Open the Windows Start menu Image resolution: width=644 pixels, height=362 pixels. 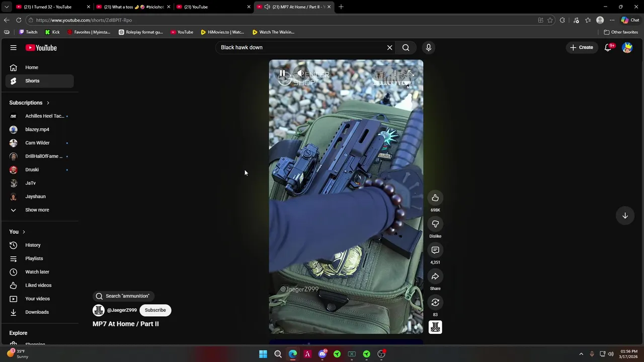point(263,354)
